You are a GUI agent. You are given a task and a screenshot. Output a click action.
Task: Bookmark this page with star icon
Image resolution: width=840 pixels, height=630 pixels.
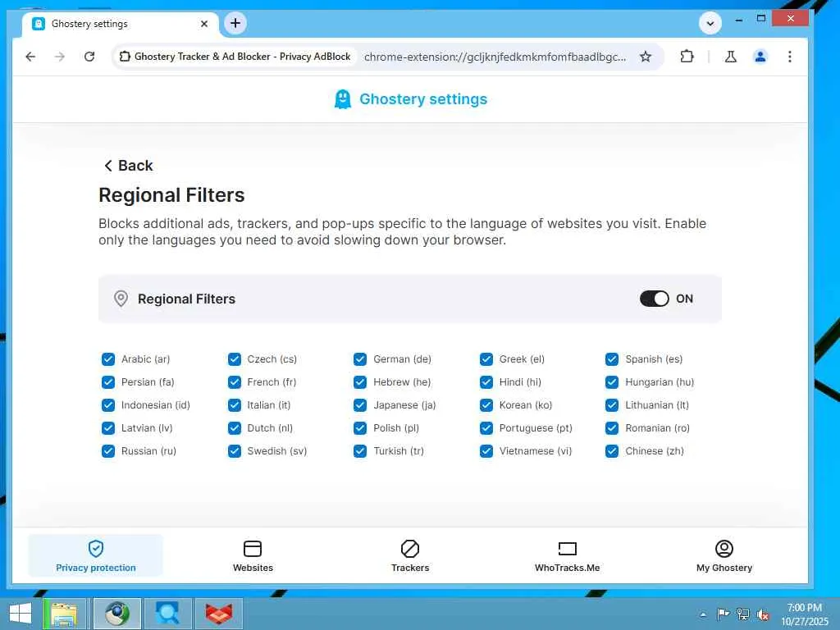pos(646,57)
